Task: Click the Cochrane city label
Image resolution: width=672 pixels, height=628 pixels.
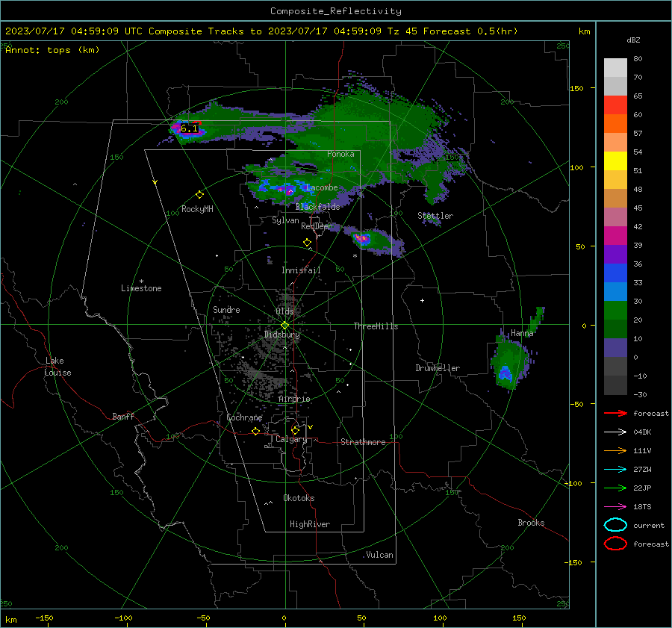Action: (x=244, y=417)
